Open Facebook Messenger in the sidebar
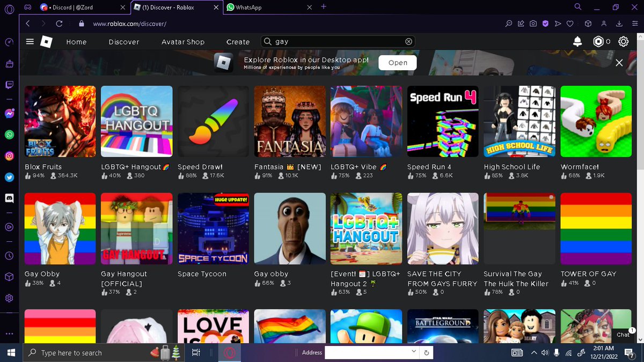The image size is (644, 362). 9,114
